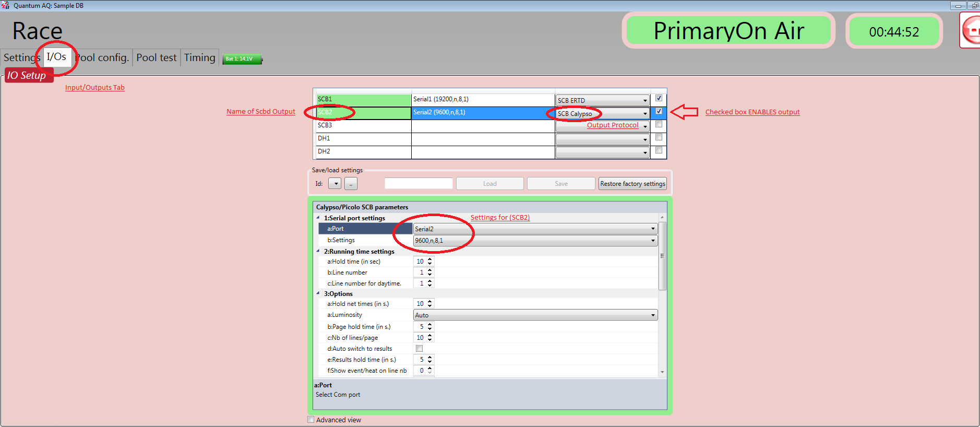
Task: Click the Bat 1 battery voltage indicator
Action: pos(242,59)
